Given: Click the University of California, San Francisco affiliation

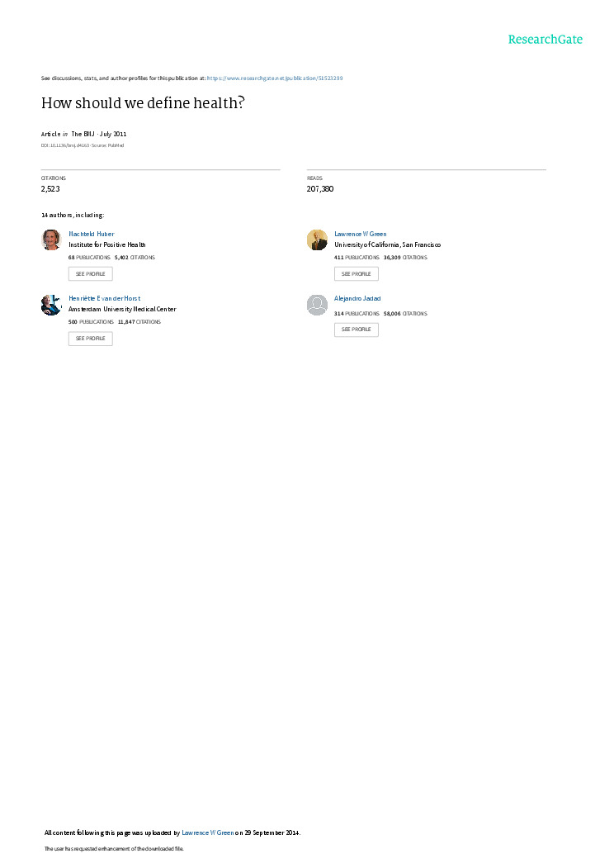Looking at the screenshot, I should tap(387, 244).
